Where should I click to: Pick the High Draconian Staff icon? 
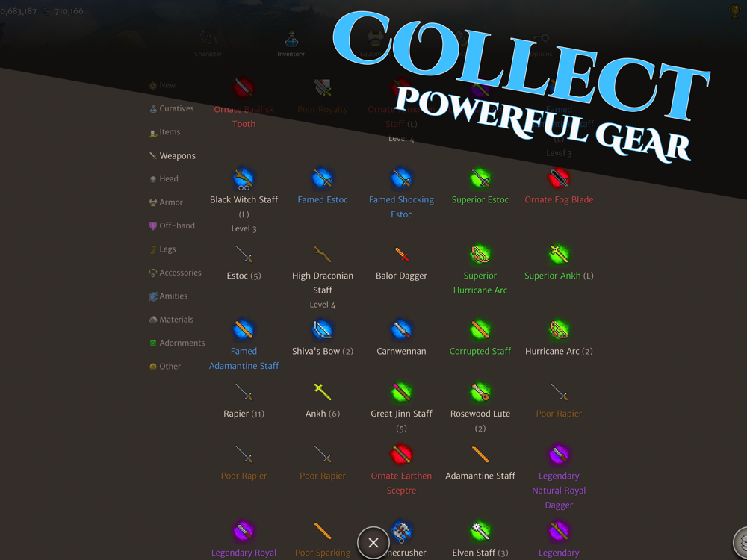[323, 255]
